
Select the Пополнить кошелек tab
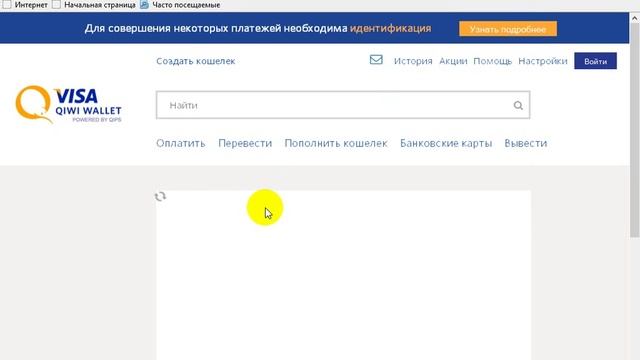click(x=336, y=143)
